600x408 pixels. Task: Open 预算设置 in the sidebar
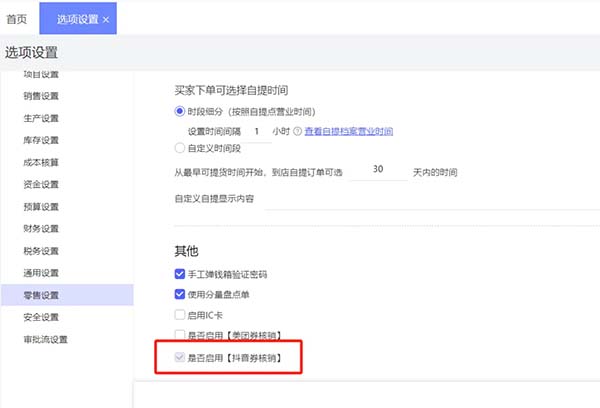[x=41, y=207]
